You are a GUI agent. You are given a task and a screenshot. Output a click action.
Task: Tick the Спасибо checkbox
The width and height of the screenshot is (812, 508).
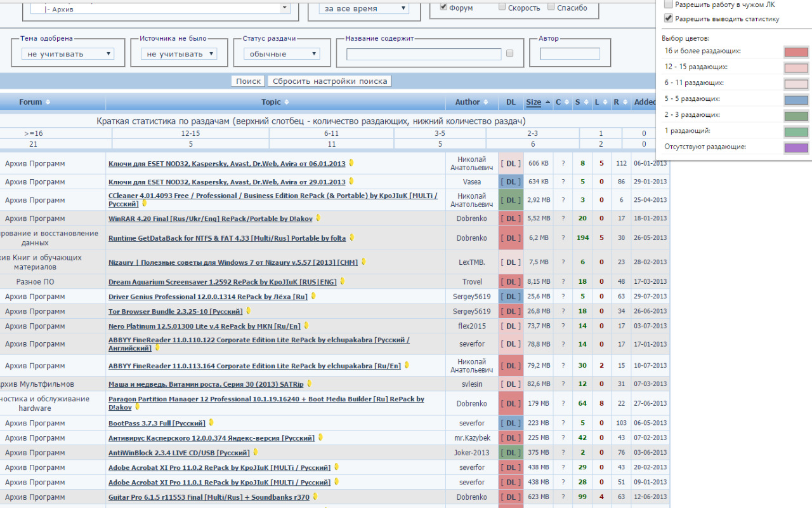pos(551,8)
